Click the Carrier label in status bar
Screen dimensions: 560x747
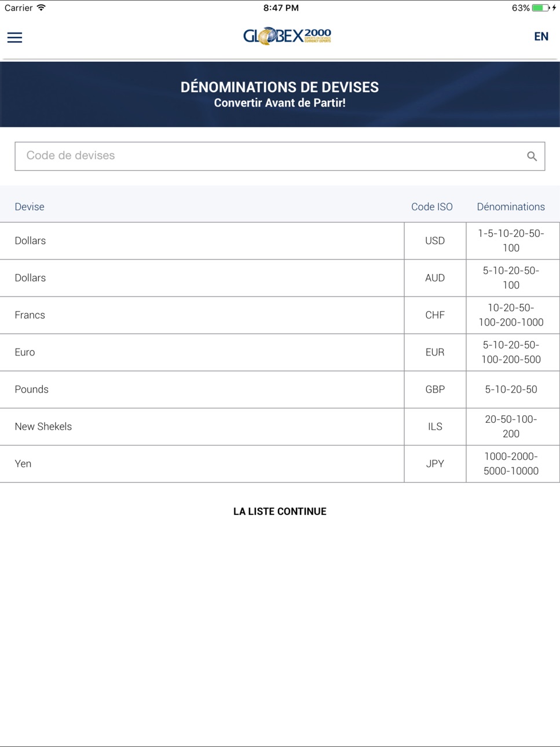click(x=19, y=8)
